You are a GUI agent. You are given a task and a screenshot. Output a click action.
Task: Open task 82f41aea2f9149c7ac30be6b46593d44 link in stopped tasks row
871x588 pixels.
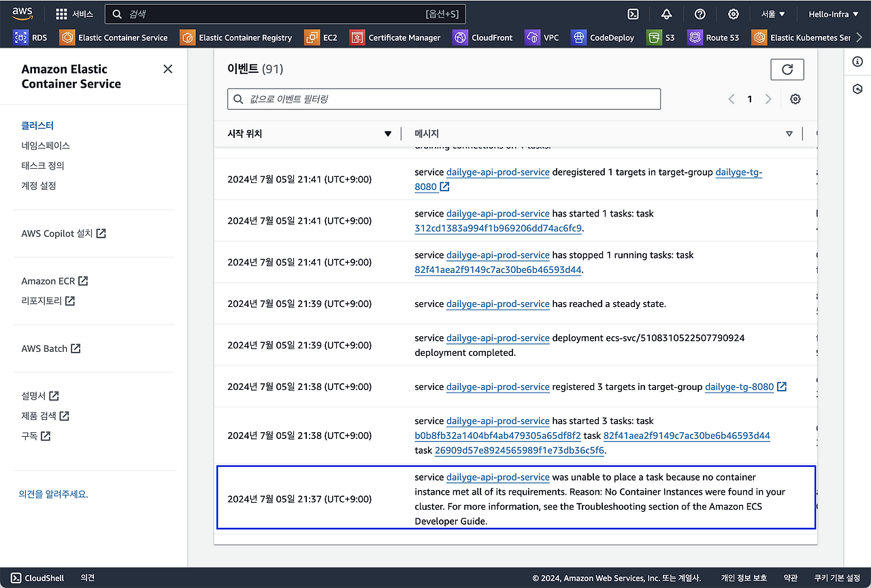498,269
